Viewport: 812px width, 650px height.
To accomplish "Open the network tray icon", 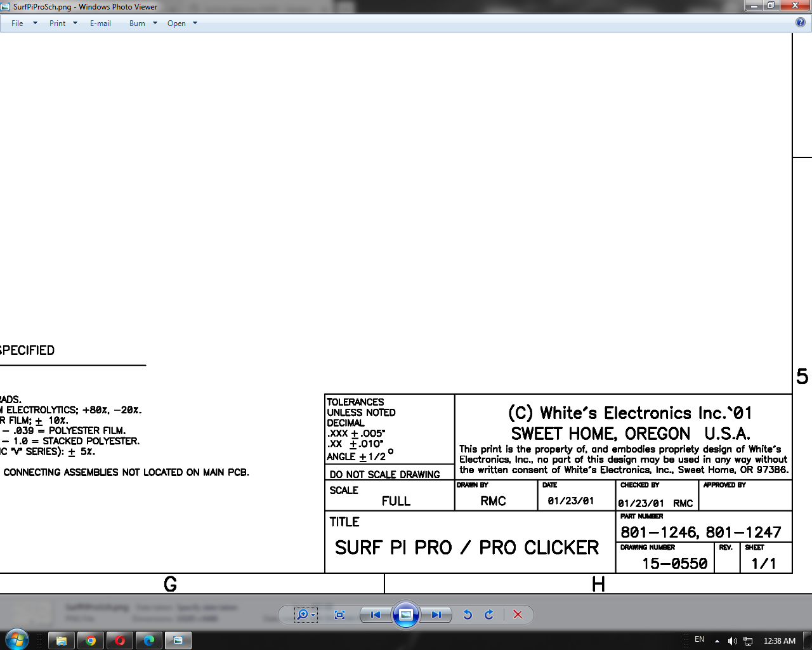I will tap(748, 641).
